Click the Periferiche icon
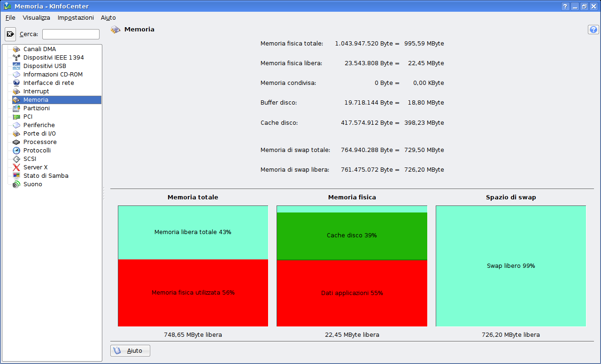 (16, 125)
